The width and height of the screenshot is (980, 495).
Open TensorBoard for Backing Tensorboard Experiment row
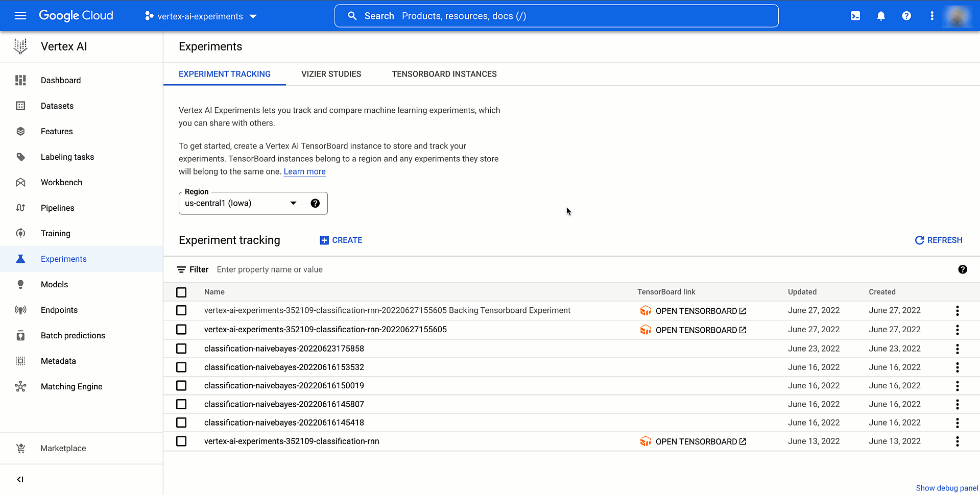[693, 311]
